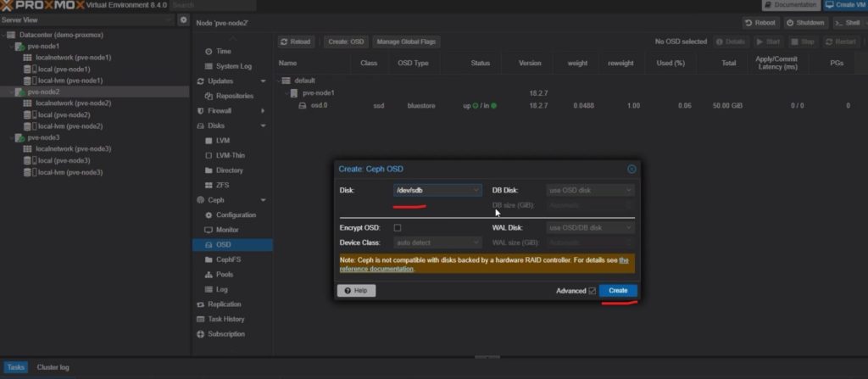
Task: Open LVM-Thin disks page
Action: [x=232, y=156]
